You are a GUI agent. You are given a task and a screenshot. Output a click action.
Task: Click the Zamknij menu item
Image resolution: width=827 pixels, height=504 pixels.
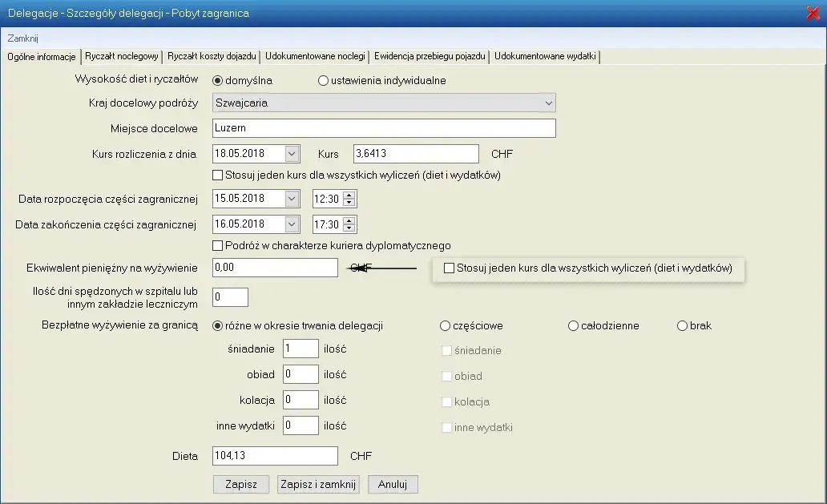point(22,38)
